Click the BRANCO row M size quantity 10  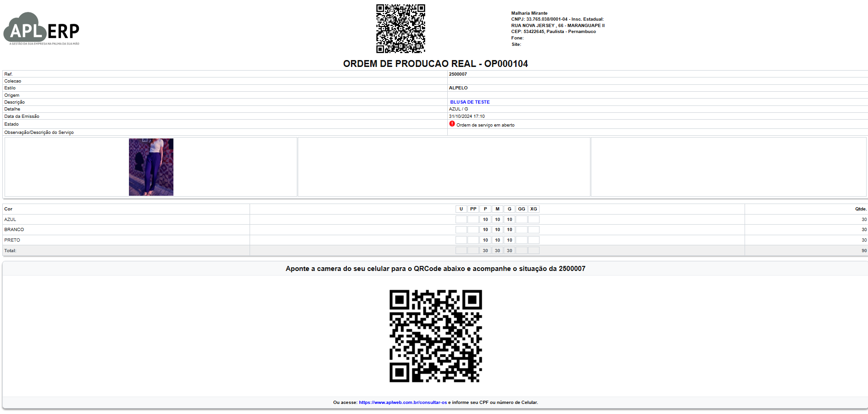pyautogui.click(x=497, y=230)
